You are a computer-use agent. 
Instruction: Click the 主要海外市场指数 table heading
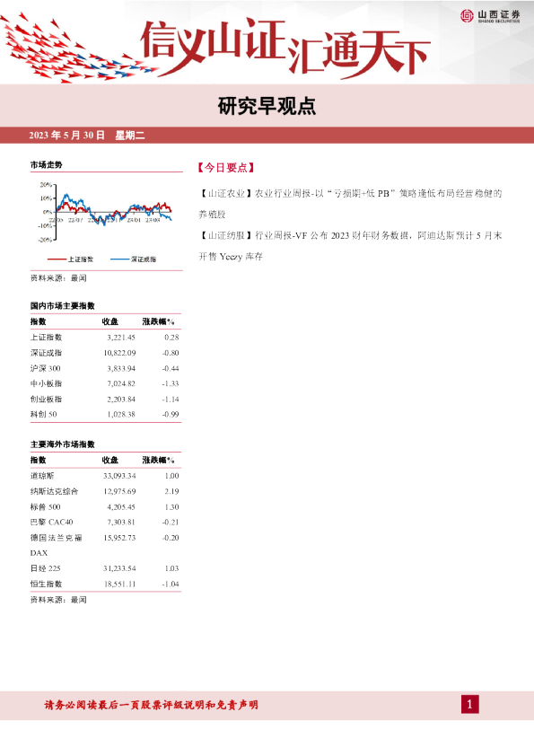coord(63,444)
